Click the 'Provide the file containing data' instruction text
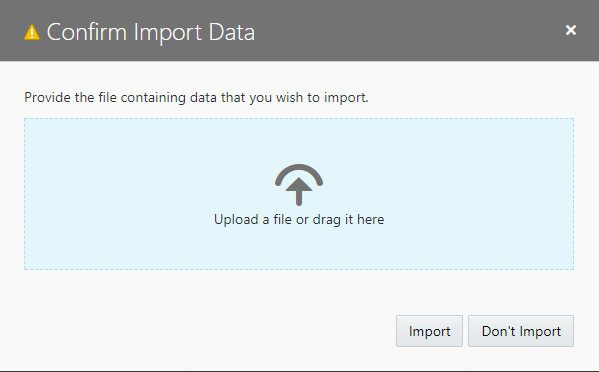Screen dimensions: 599x372 point(196,98)
